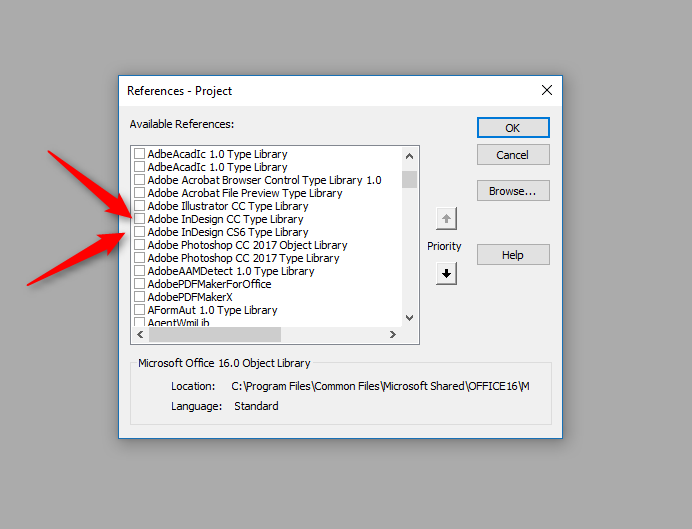Enable Adobe InDesign CS6 Type Library checkbox

coord(139,232)
